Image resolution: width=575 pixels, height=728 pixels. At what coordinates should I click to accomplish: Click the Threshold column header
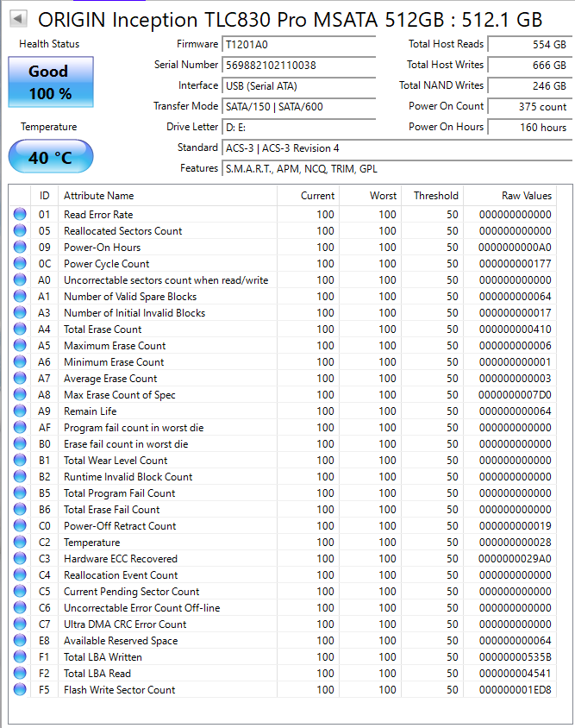433,196
